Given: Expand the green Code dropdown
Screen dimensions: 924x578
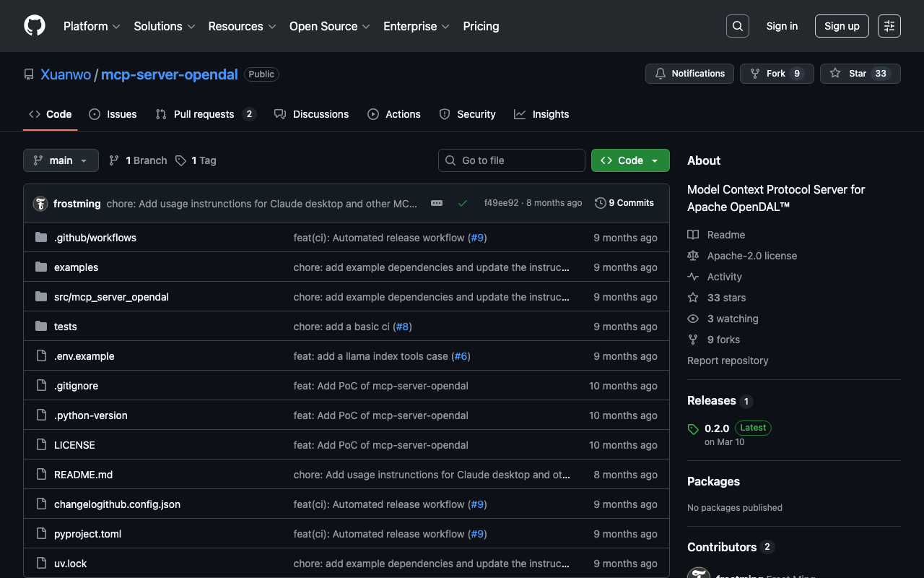Looking at the screenshot, I should click(629, 160).
